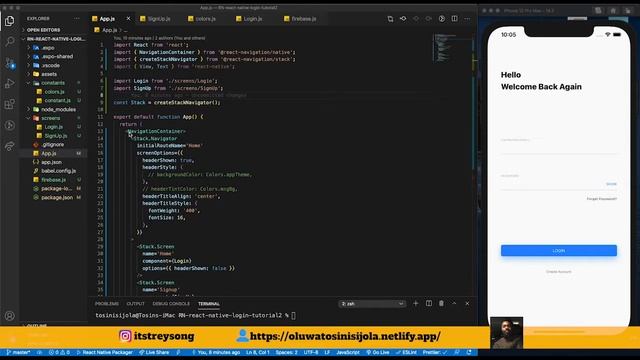640x360 pixels.
Task: Start Live Share from status bar
Action: (154, 352)
